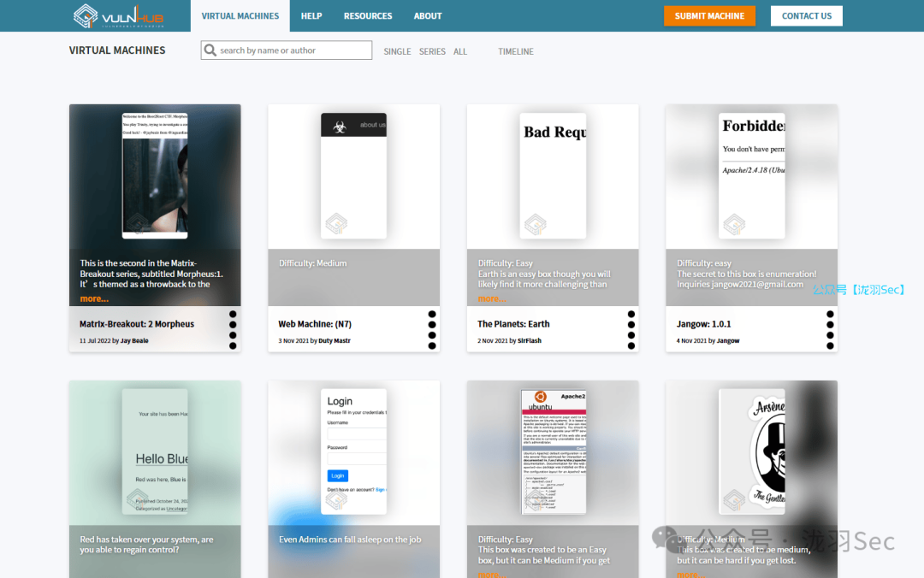This screenshot has height=578, width=924.
Task: Click the search magnifier icon
Action: pos(210,50)
